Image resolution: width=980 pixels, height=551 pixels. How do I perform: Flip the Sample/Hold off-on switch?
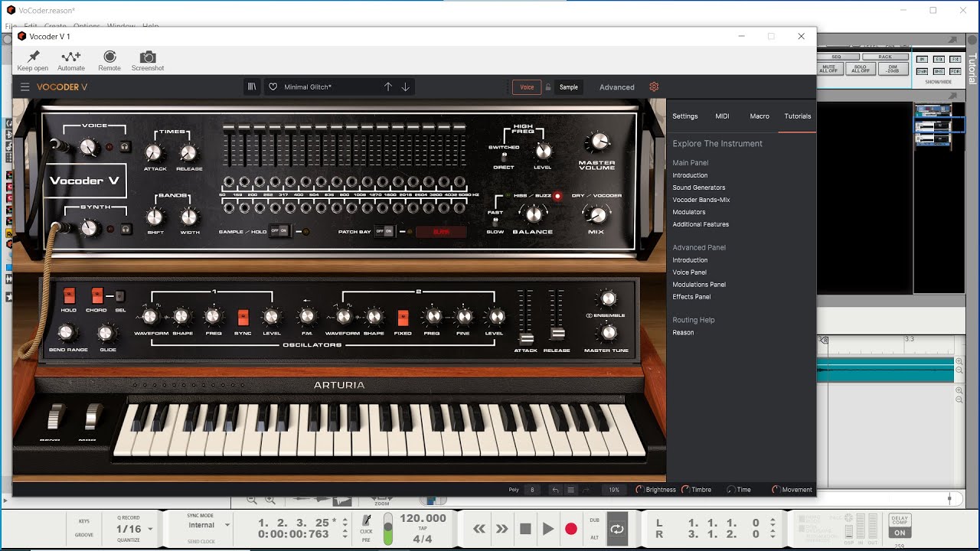(279, 231)
